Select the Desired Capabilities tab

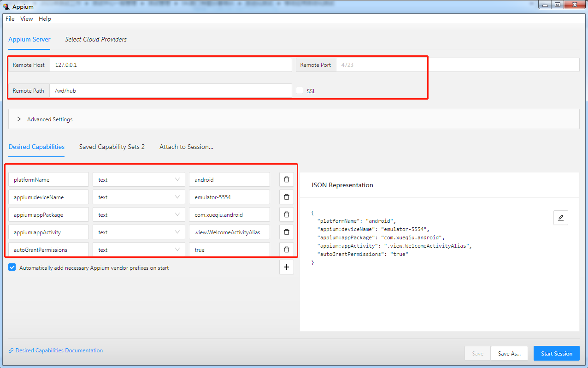pyautogui.click(x=36, y=147)
